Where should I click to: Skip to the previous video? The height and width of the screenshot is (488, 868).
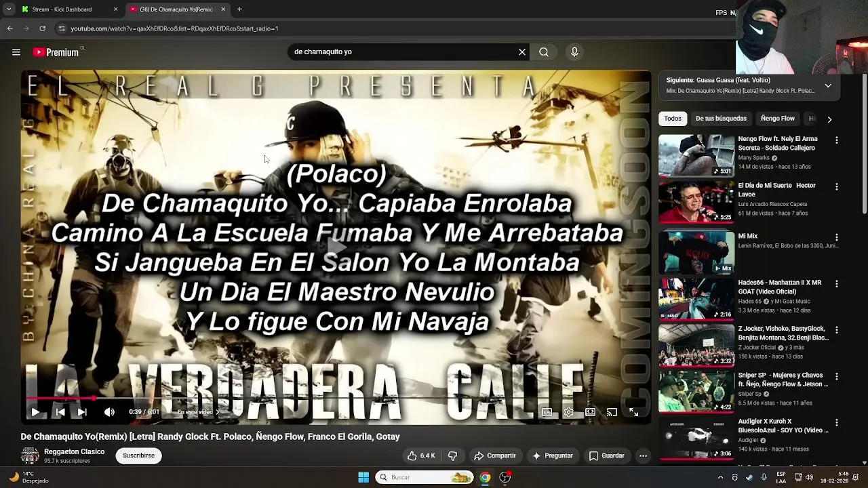click(x=60, y=412)
